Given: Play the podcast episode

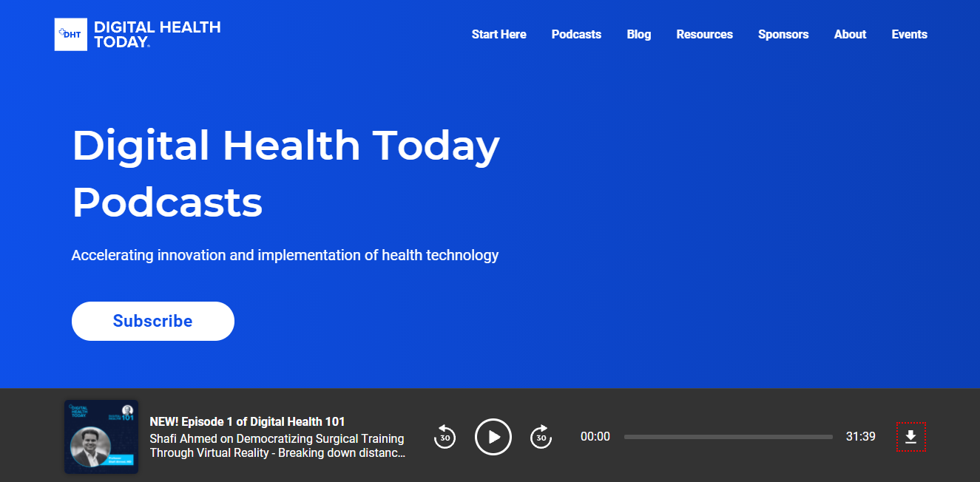Looking at the screenshot, I should click(493, 437).
